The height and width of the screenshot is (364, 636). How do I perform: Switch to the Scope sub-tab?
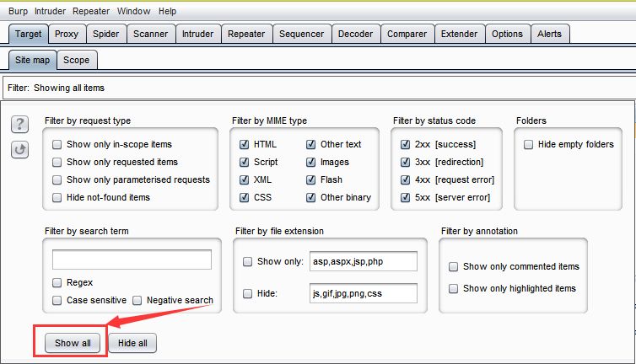pyautogui.click(x=76, y=61)
